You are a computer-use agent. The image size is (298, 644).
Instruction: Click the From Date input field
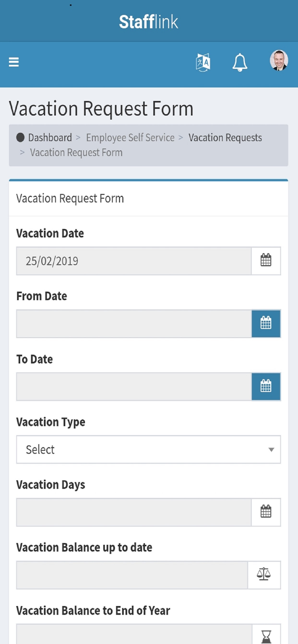point(134,324)
